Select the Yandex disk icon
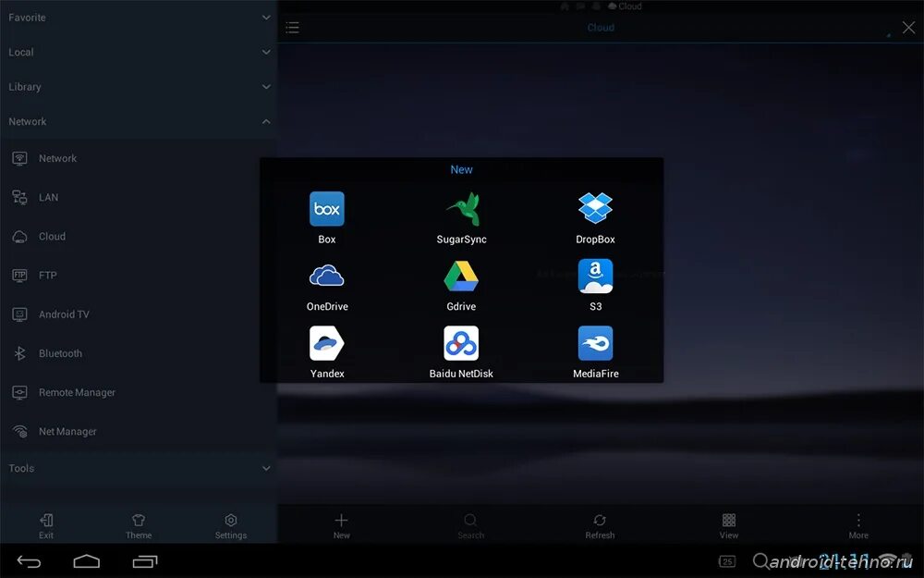Image resolution: width=924 pixels, height=578 pixels. [x=327, y=343]
